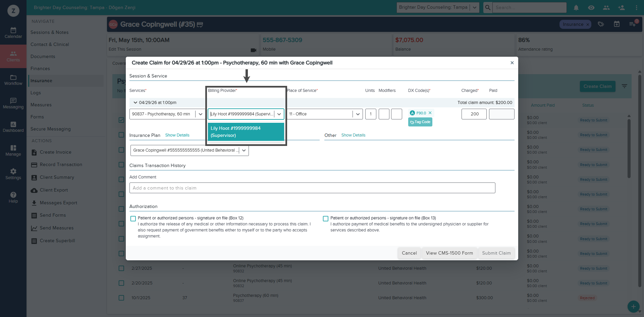644x317 pixels.
Task: Click the green plus floating button
Action: [633, 306]
